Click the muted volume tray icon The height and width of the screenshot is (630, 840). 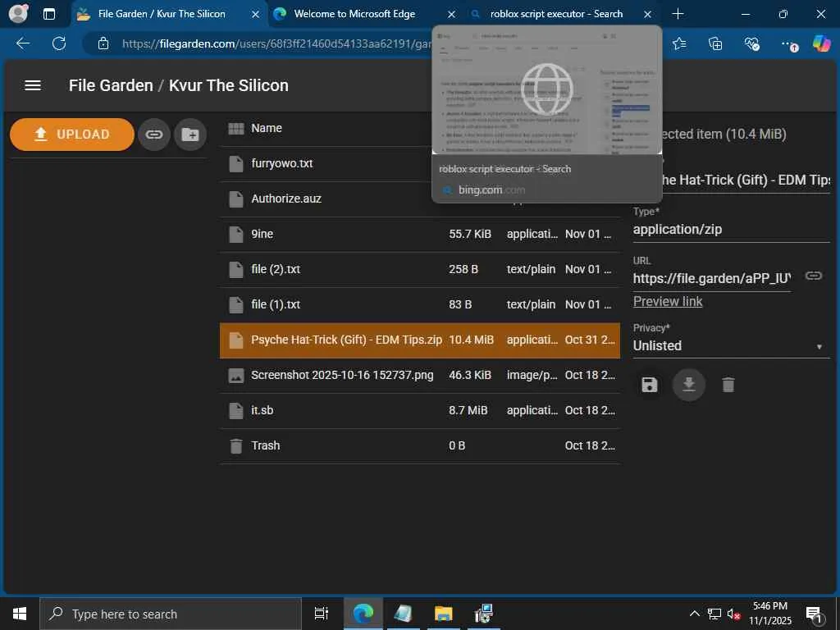[733, 614]
